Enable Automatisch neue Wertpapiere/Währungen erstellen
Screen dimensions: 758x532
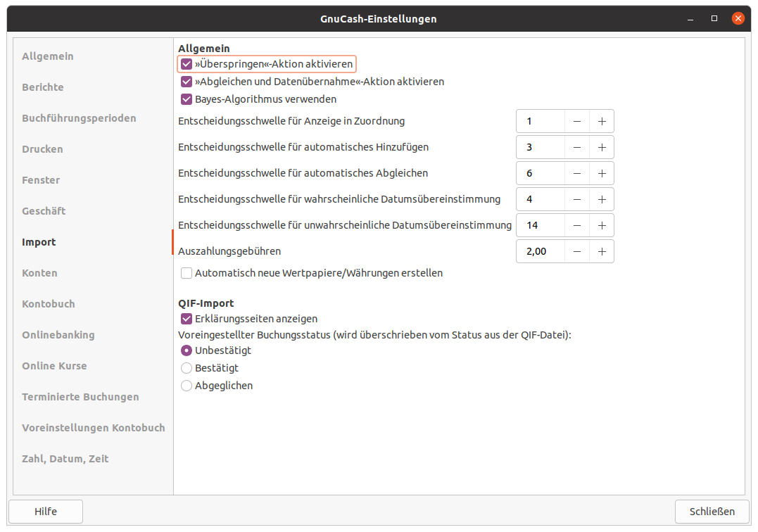tap(187, 273)
